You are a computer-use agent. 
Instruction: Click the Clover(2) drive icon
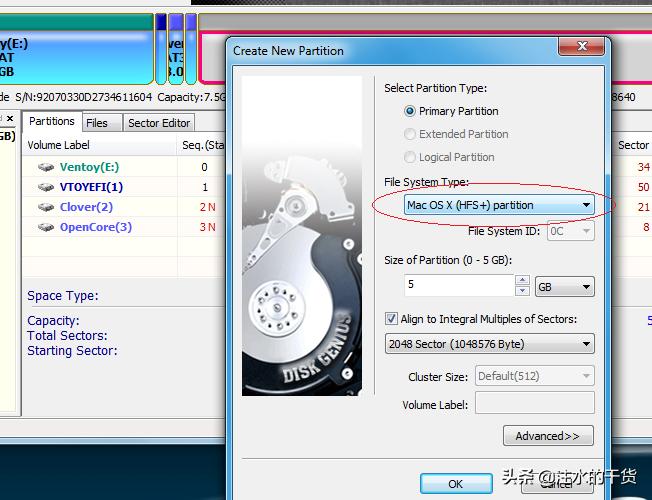46,207
